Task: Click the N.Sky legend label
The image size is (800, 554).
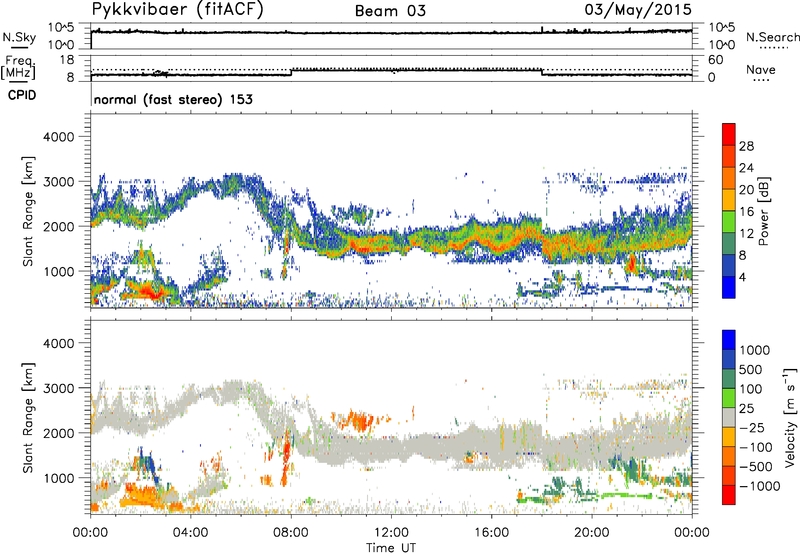Action: [19, 37]
